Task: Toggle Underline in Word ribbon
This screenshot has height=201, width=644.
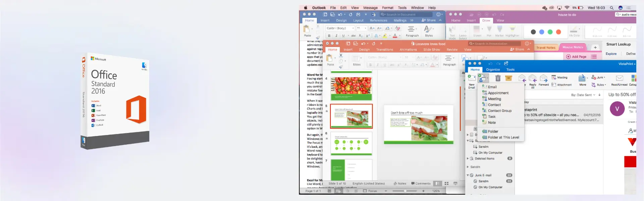Action: (x=343, y=36)
